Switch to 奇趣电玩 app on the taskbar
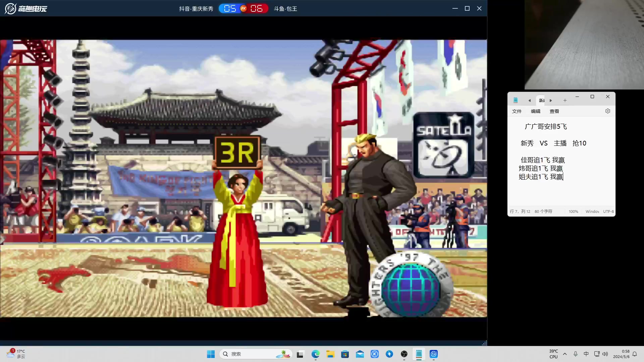 (434, 354)
